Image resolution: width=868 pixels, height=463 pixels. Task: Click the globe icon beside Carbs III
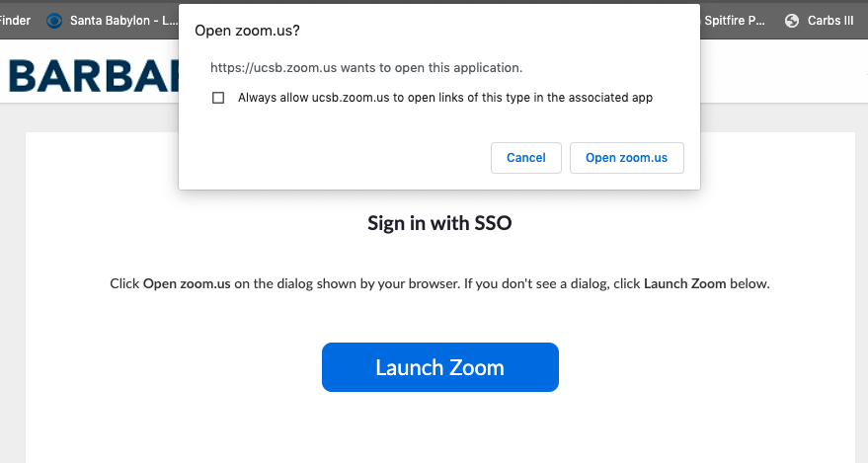coord(792,21)
